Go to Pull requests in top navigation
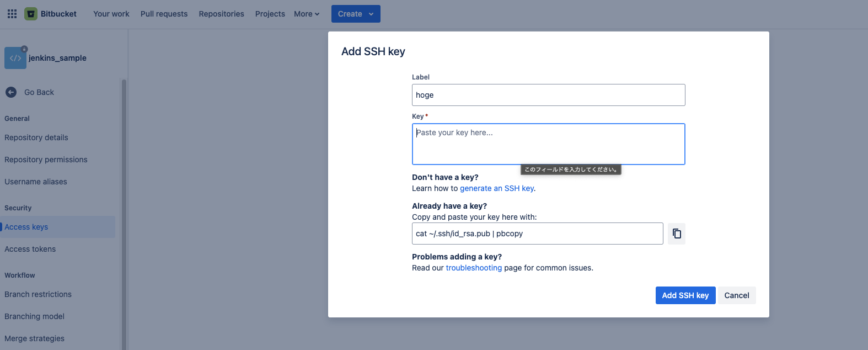The image size is (868, 350). [x=164, y=14]
